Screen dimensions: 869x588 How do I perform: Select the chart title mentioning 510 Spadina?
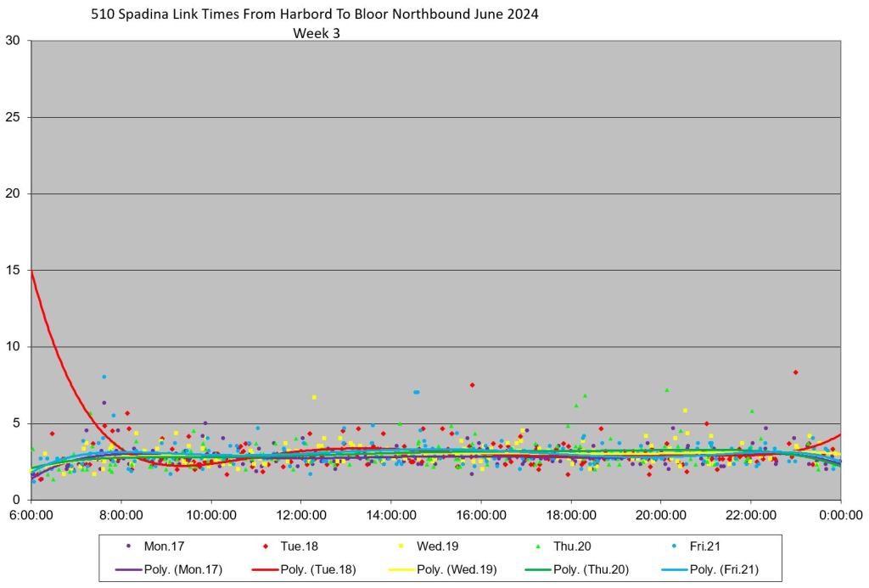pyautogui.click(x=314, y=14)
